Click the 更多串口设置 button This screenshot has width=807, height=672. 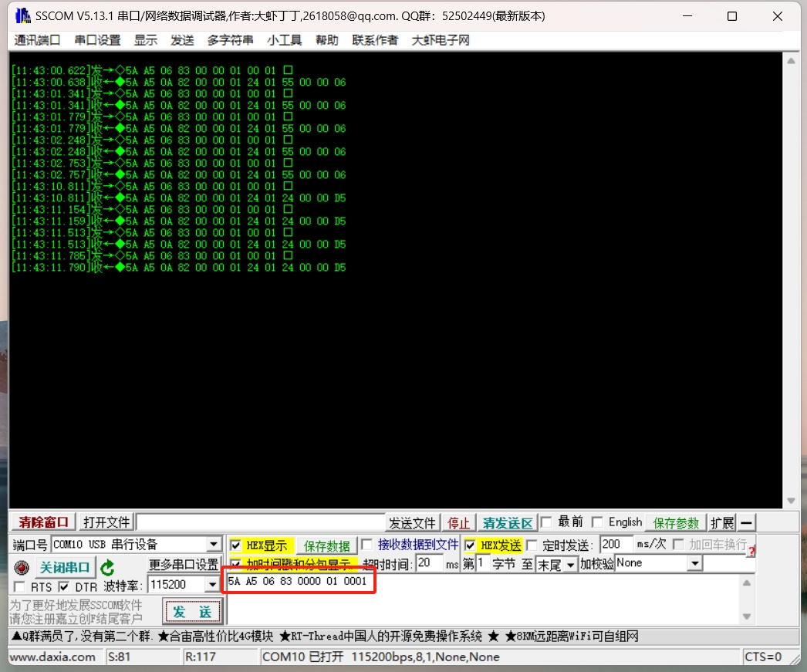(x=184, y=565)
